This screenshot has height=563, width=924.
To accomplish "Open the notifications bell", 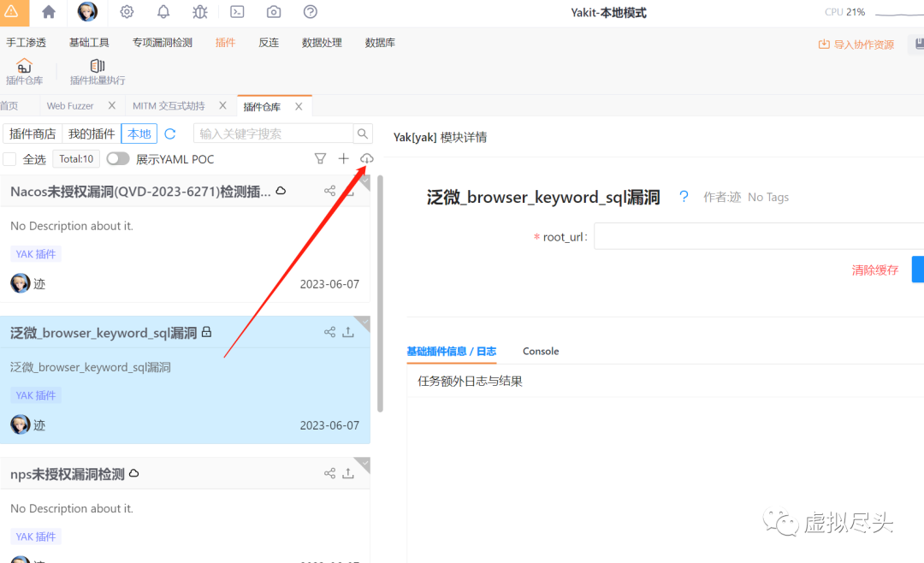I will [163, 12].
